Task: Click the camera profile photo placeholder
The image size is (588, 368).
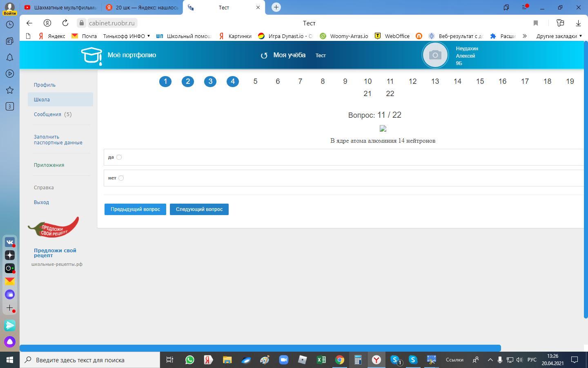Action: pyautogui.click(x=435, y=55)
